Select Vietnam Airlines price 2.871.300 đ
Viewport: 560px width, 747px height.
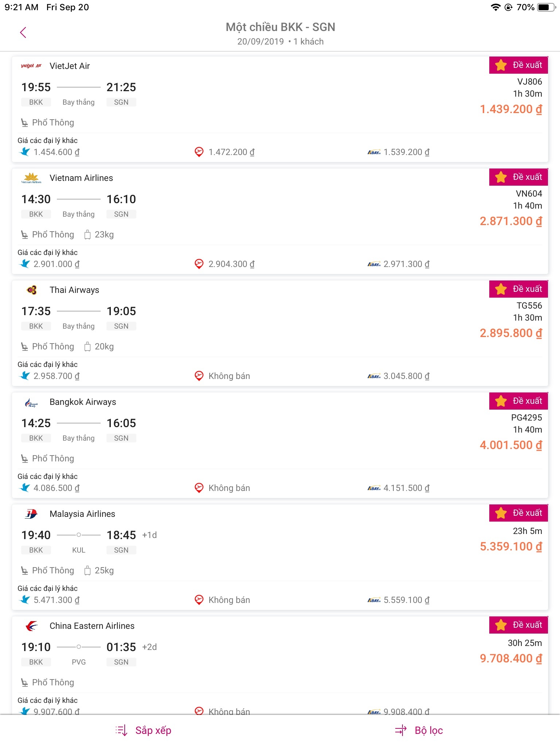point(511,221)
